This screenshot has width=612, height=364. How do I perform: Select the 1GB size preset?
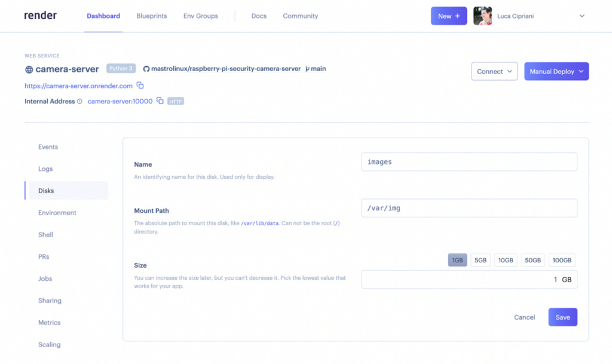pos(457,260)
